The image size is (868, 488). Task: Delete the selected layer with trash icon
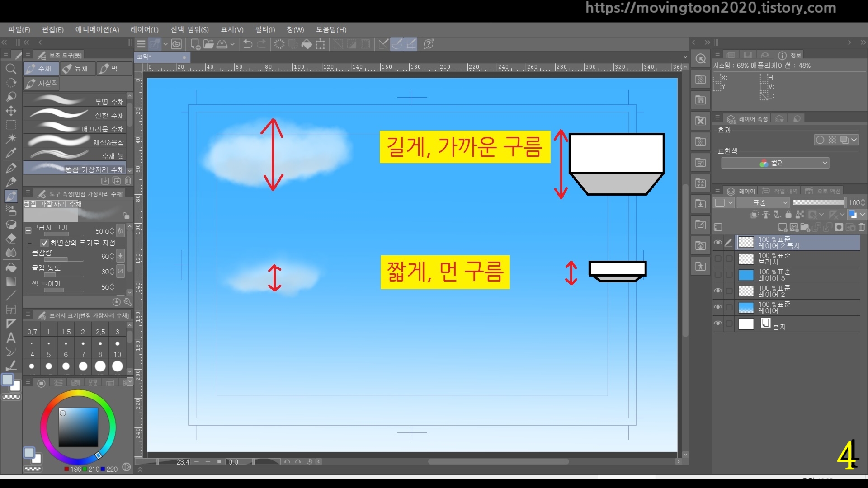coord(862,227)
